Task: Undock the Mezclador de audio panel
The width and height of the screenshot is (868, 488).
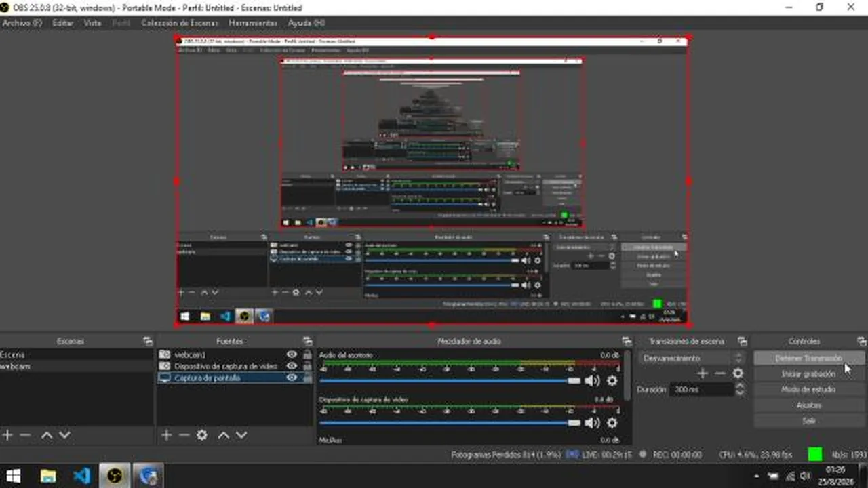Action: click(x=627, y=342)
